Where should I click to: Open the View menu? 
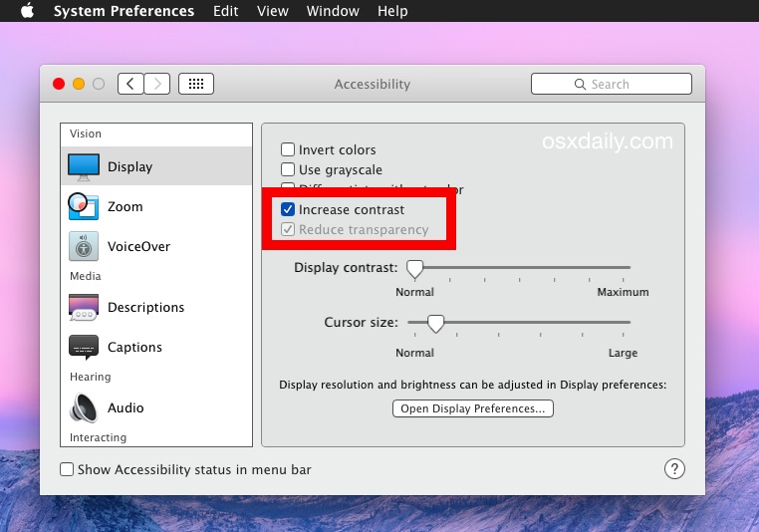click(273, 11)
